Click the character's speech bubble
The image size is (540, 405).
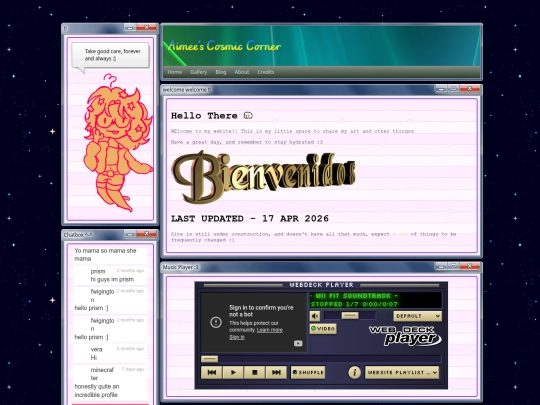[x=110, y=55]
